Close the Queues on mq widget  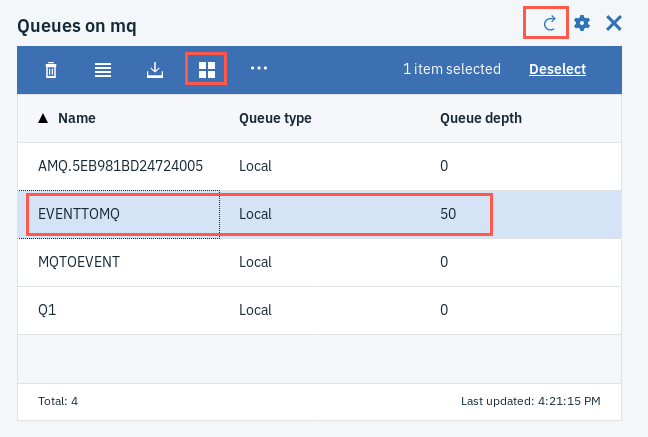click(x=614, y=23)
